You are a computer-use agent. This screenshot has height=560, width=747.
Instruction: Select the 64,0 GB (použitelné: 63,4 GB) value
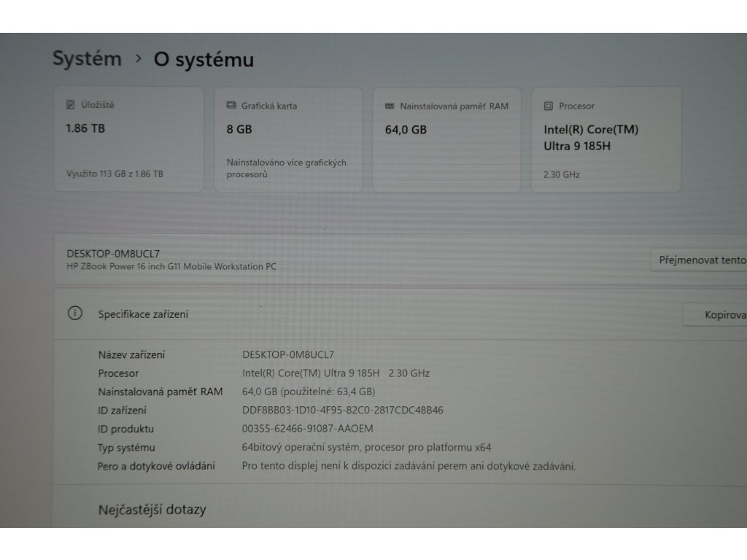(309, 392)
